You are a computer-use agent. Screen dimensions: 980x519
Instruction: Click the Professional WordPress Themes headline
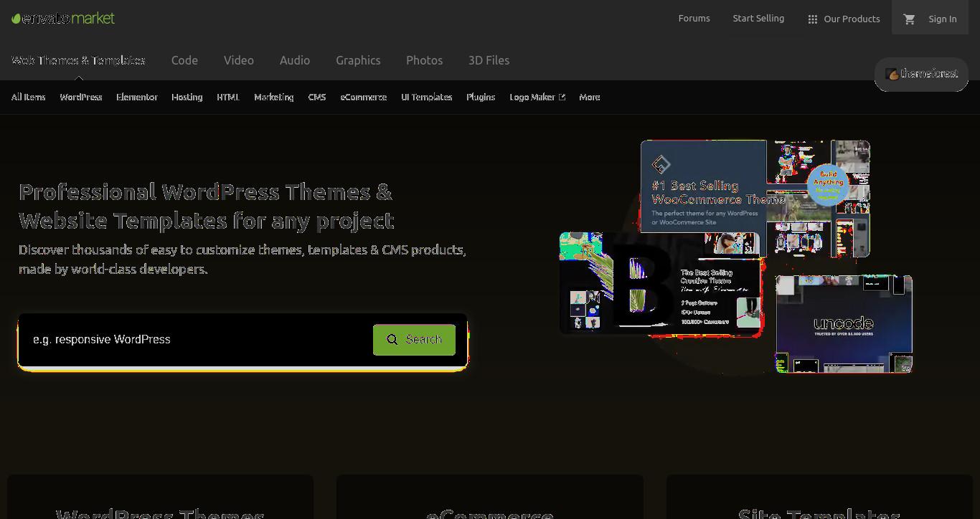(x=207, y=206)
